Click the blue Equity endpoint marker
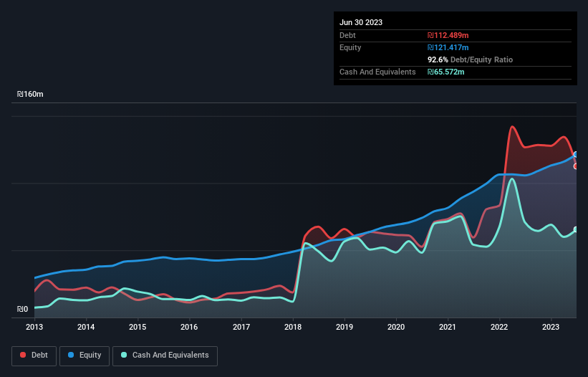 (576, 155)
